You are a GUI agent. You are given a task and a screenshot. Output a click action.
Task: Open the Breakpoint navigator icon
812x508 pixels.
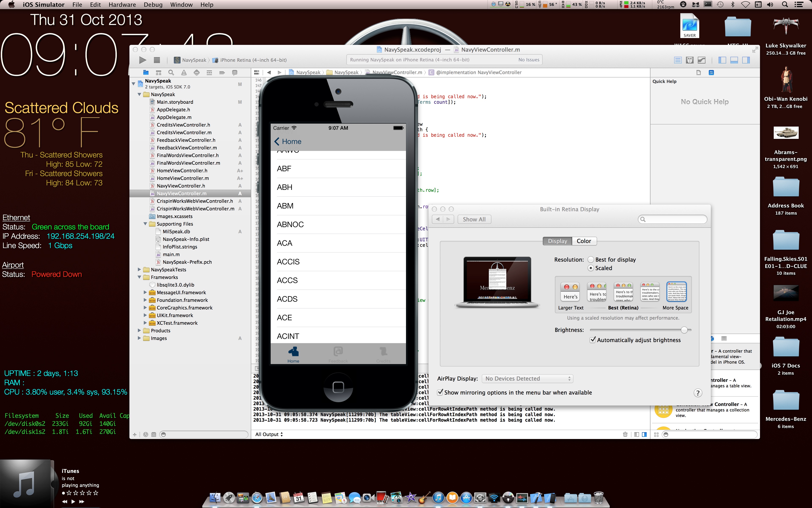pos(222,72)
